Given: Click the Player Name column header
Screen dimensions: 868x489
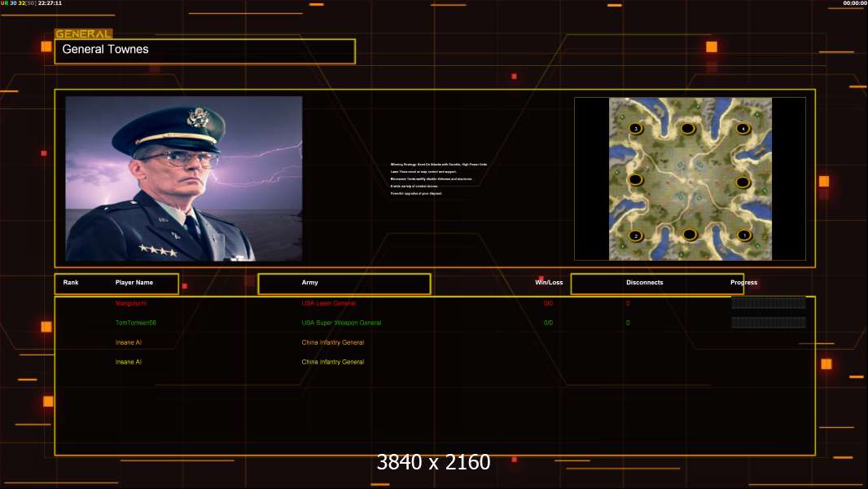Looking at the screenshot, I should tap(134, 283).
